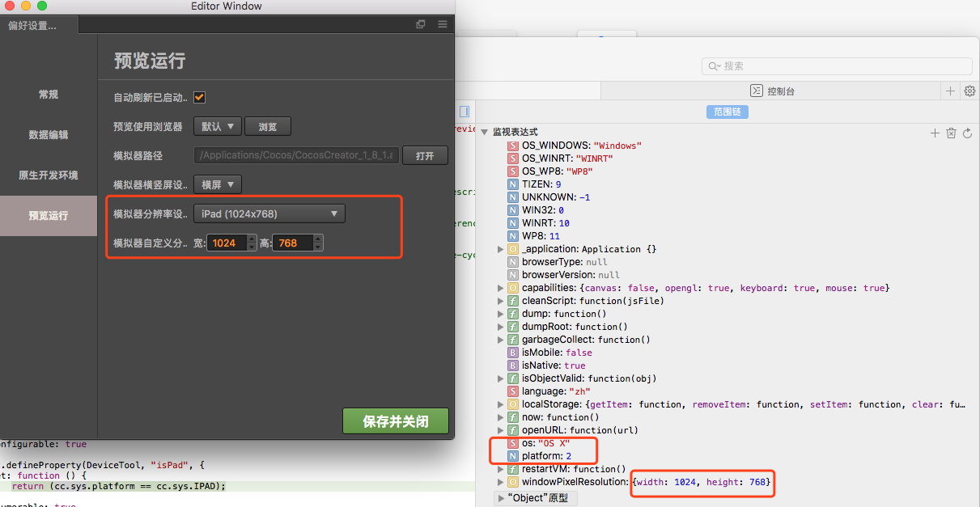The image size is (980, 507).
Task: Click the N icon beside browserVersion
Action: (513, 275)
